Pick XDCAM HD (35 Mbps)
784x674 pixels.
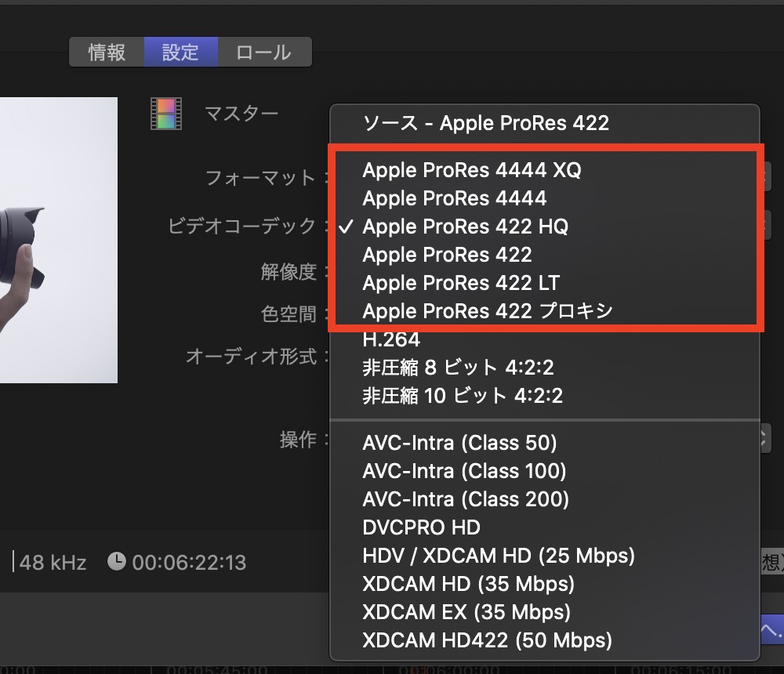pos(545,584)
